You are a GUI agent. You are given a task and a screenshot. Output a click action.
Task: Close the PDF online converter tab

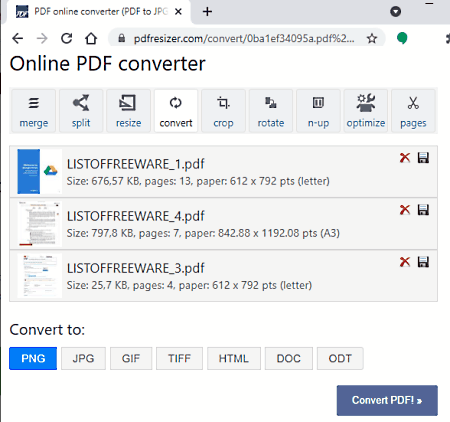[178, 12]
